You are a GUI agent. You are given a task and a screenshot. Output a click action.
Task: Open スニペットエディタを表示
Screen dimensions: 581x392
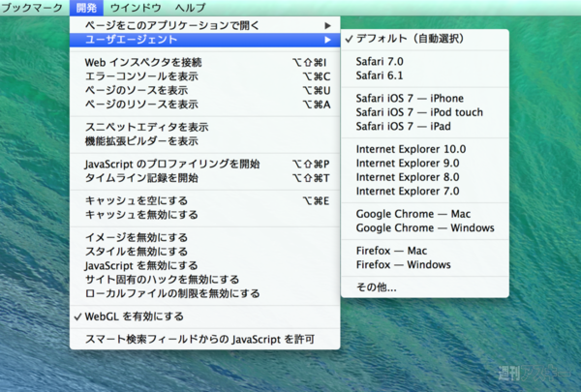[x=205, y=127]
